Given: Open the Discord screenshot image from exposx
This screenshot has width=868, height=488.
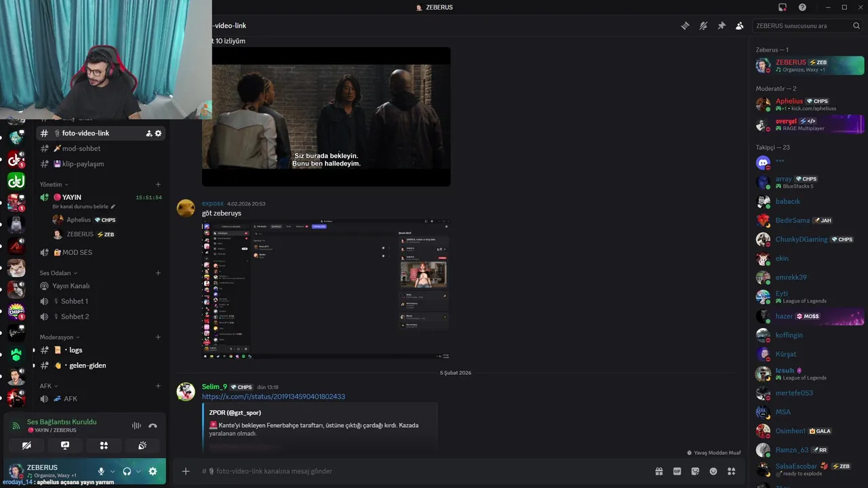Looking at the screenshot, I should [x=326, y=289].
